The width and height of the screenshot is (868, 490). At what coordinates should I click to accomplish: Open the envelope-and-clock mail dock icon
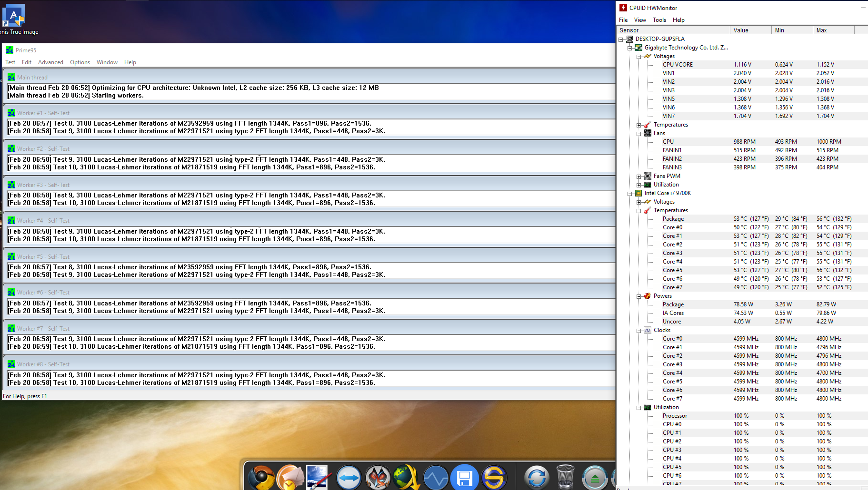[x=290, y=477]
